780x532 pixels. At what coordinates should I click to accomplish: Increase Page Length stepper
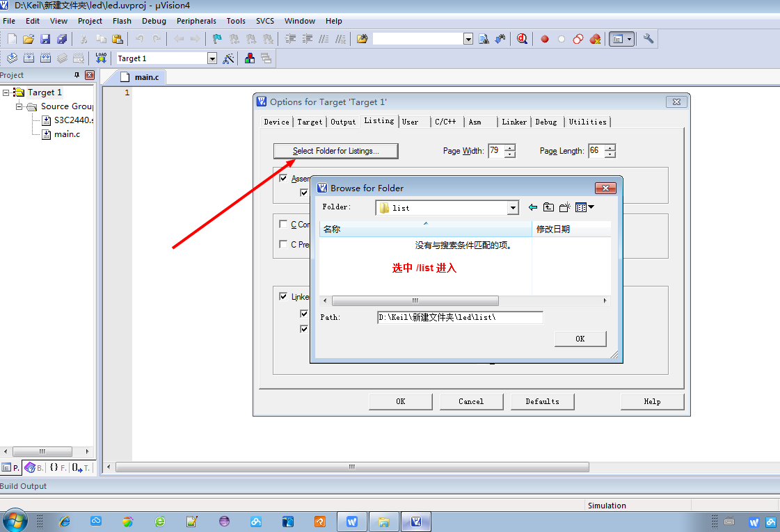click(x=610, y=147)
